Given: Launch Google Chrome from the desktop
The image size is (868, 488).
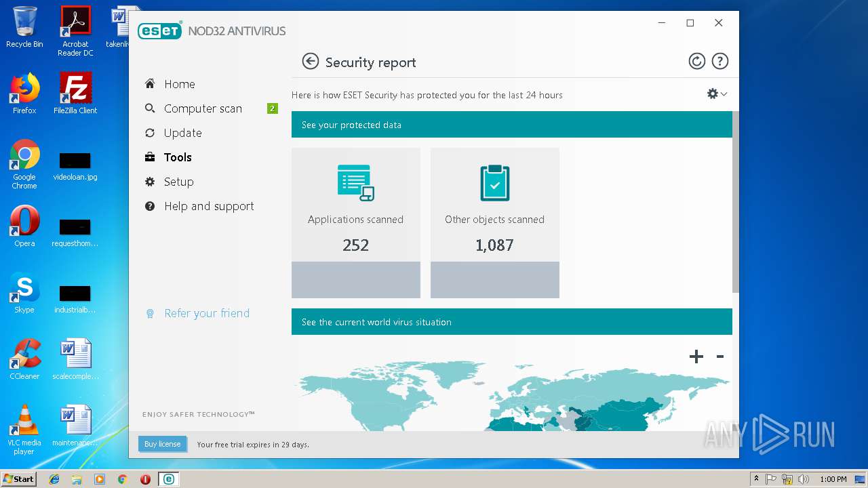Looking at the screenshot, I should point(24,164).
